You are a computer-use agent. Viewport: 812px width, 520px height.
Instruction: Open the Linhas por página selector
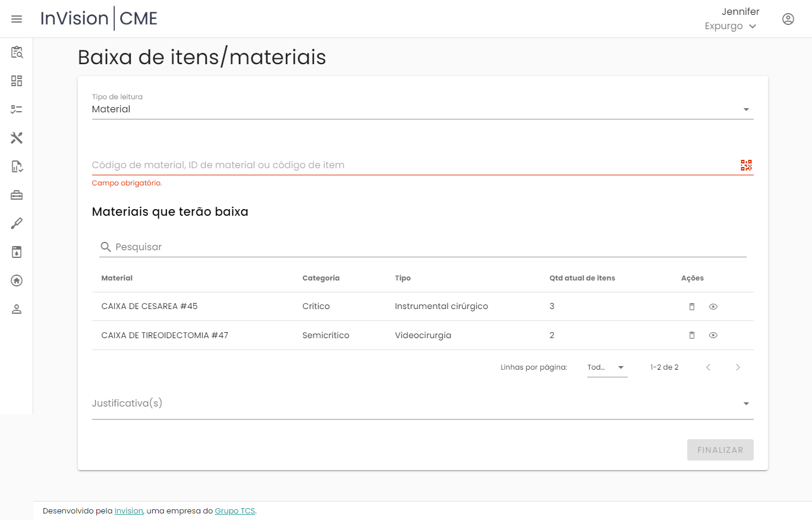(607, 367)
